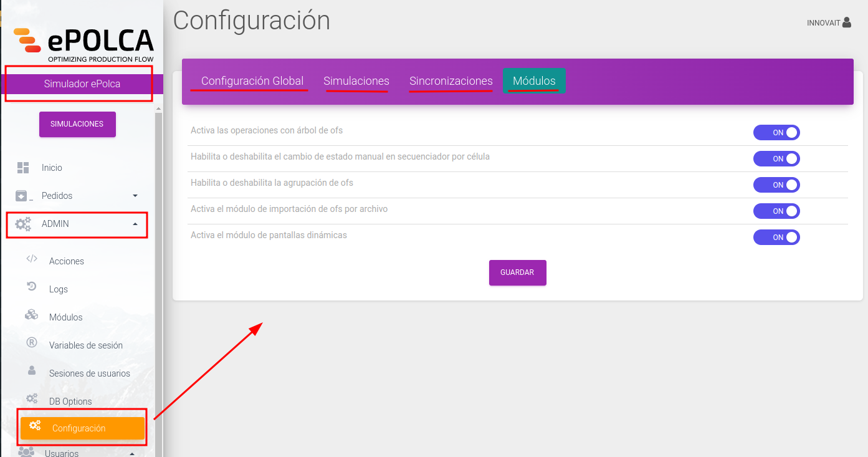The width and height of the screenshot is (868, 457).
Task: Click the Acciones code brackets icon
Action: click(x=32, y=259)
